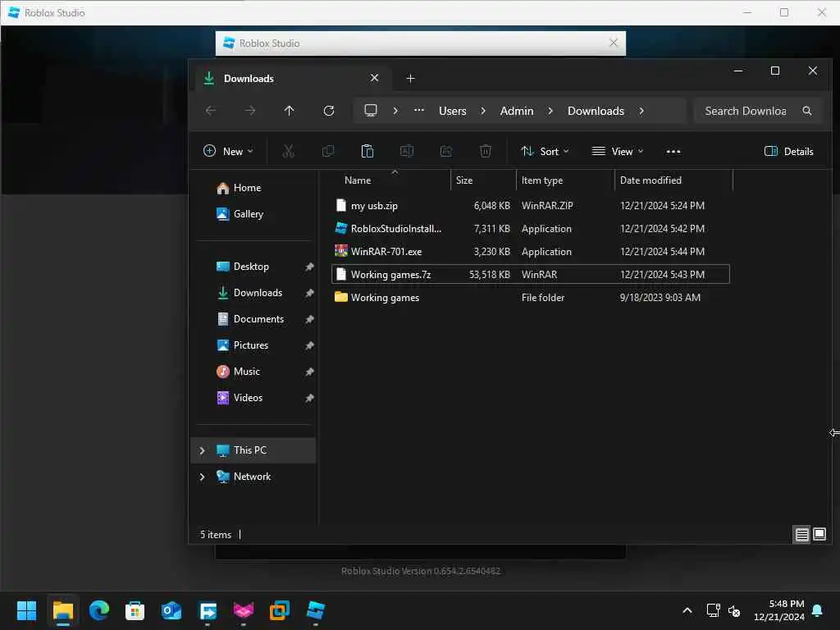Click Admin in the address breadcrumb
Screen dimensions: 840x630
517,111
